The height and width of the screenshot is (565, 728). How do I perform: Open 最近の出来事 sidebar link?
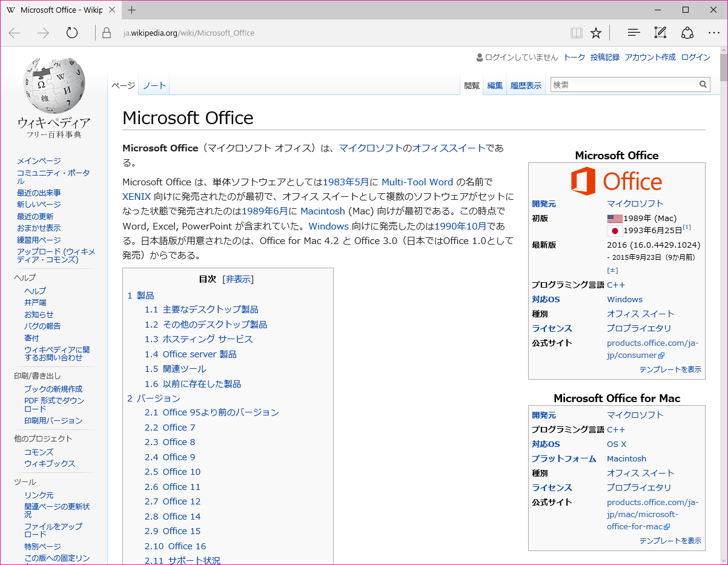click(x=39, y=193)
